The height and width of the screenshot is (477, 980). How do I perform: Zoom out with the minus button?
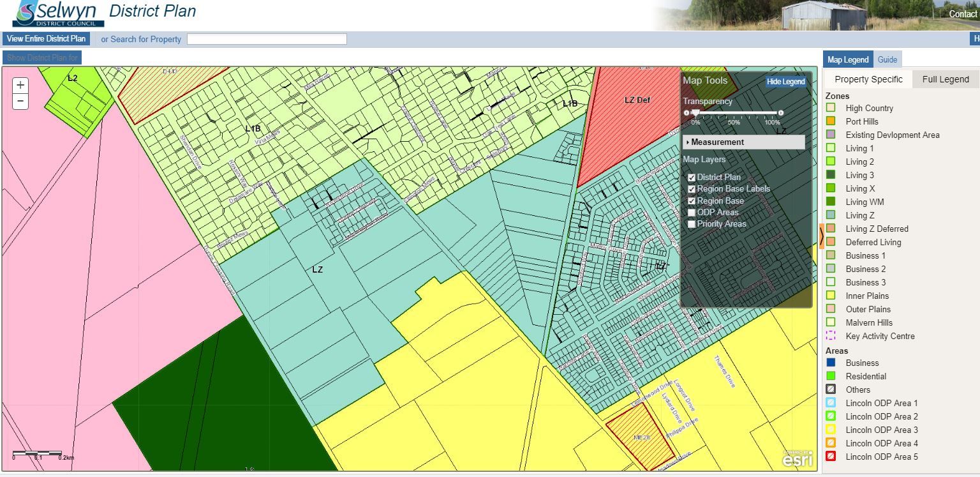pos(20,101)
